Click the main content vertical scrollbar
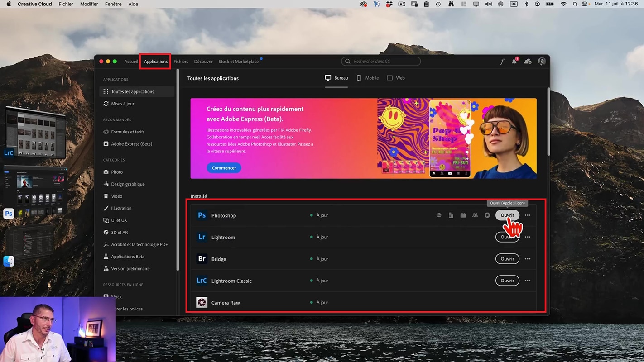 coord(548,122)
